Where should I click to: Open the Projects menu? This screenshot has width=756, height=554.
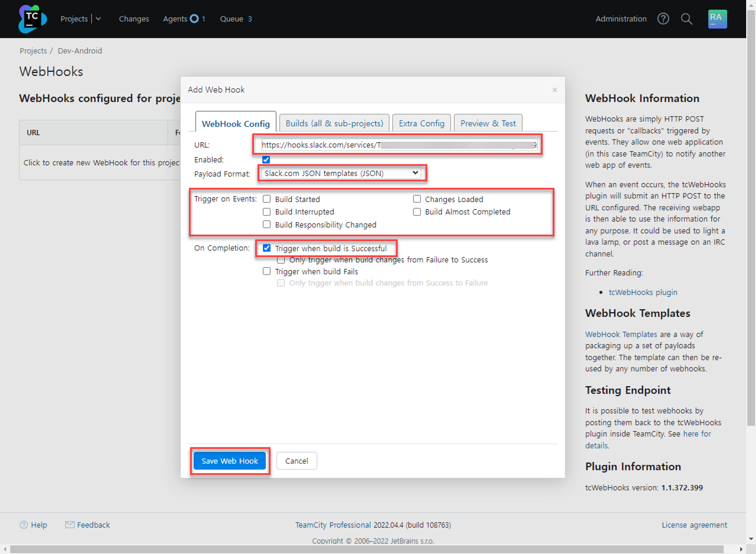[x=74, y=19]
